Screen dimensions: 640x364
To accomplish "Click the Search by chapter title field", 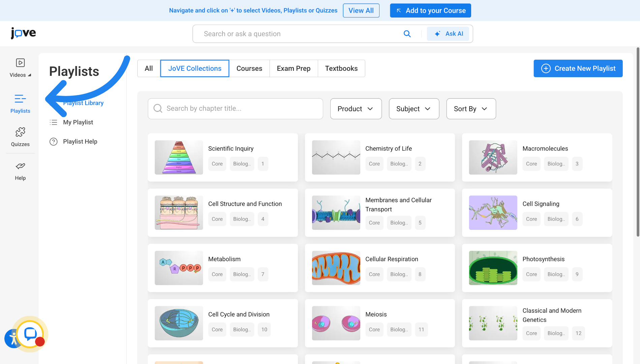I will click(235, 109).
